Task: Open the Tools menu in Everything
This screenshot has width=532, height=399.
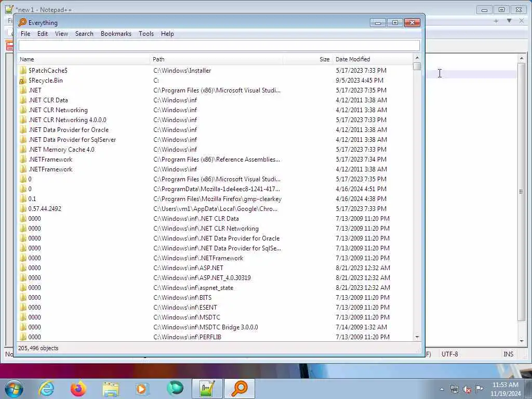Action: (x=146, y=34)
